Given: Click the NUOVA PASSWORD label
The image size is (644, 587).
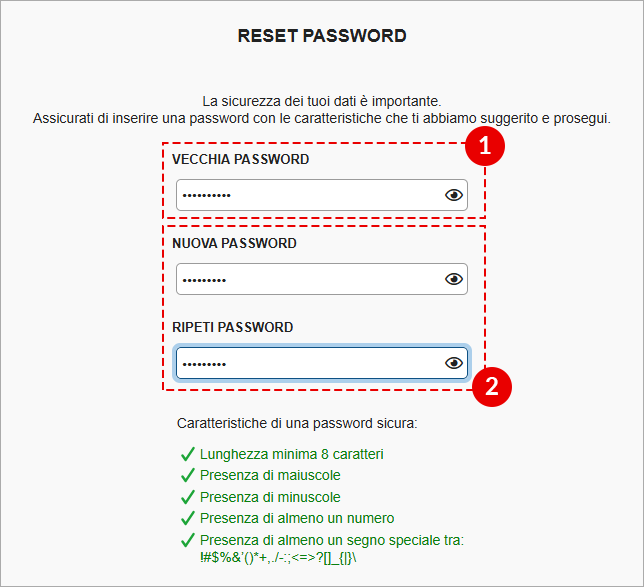Looking at the screenshot, I should (234, 243).
